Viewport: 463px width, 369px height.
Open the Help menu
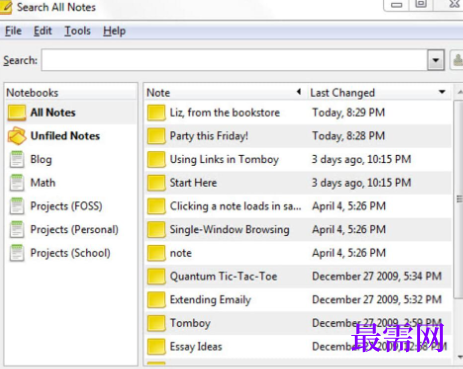pos(114,31)
